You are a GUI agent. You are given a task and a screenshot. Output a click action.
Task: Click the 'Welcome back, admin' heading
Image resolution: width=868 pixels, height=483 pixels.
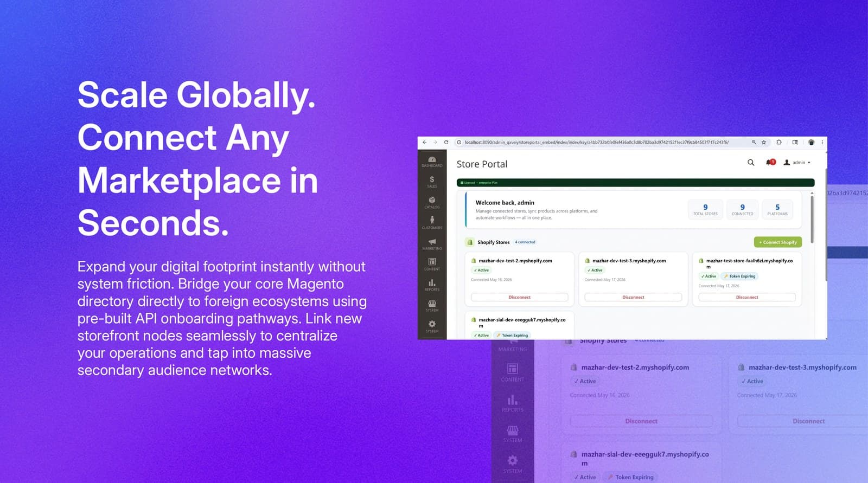[505, 203]
